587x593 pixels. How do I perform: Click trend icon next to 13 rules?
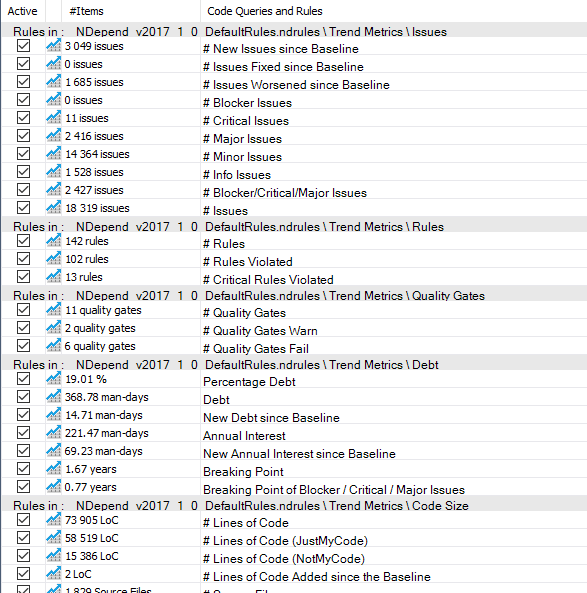[53, 276]
